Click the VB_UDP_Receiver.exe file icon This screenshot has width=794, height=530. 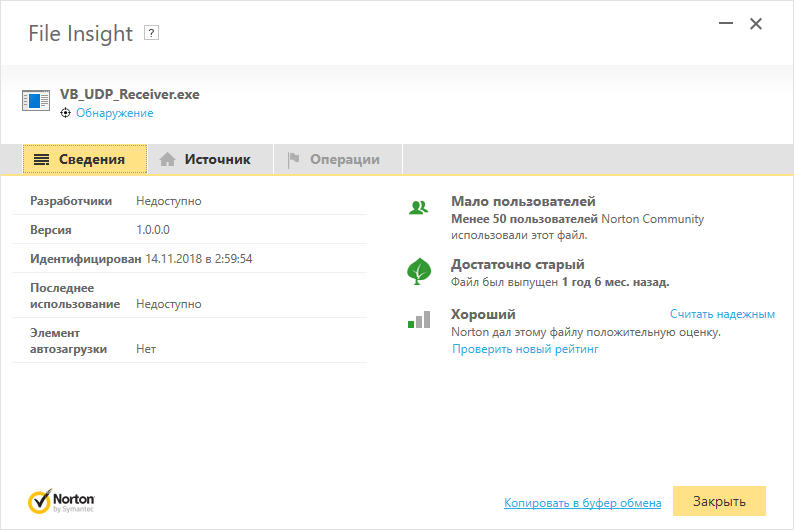click(36, 101)
